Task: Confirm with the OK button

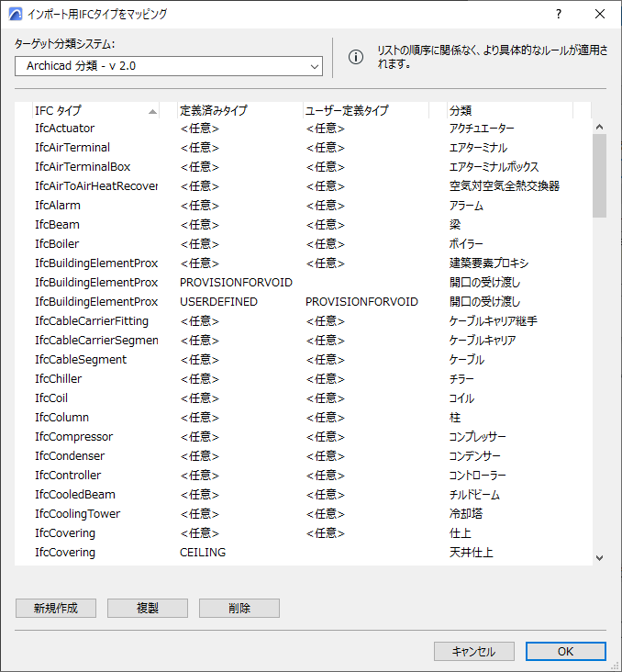Action: pyautogui.click(x=565, y=652)
